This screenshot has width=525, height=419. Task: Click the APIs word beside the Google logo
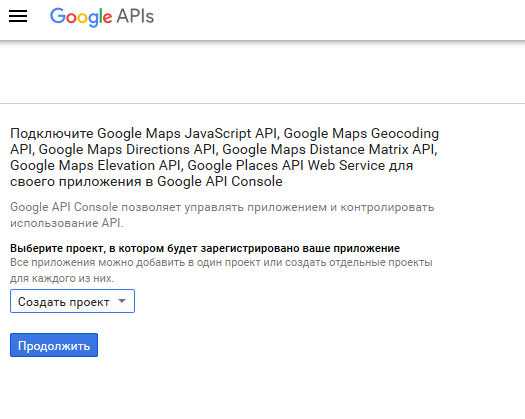coord(135,16)
